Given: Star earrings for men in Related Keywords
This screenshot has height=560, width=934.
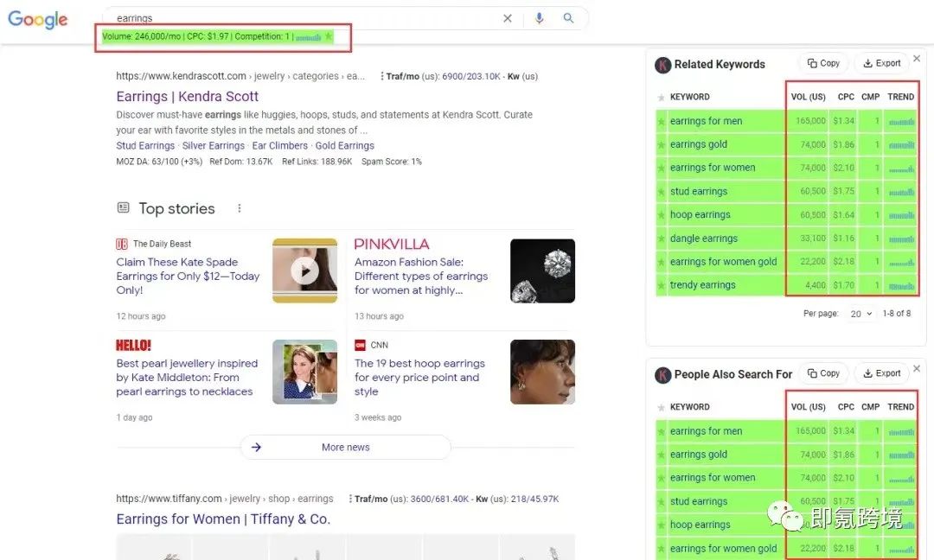Looking at the screenshot, I should 661,121.
